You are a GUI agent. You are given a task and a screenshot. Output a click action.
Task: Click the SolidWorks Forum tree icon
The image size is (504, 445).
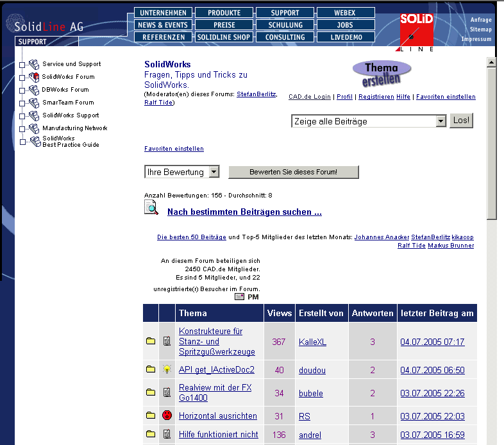[x=34, y=77]
